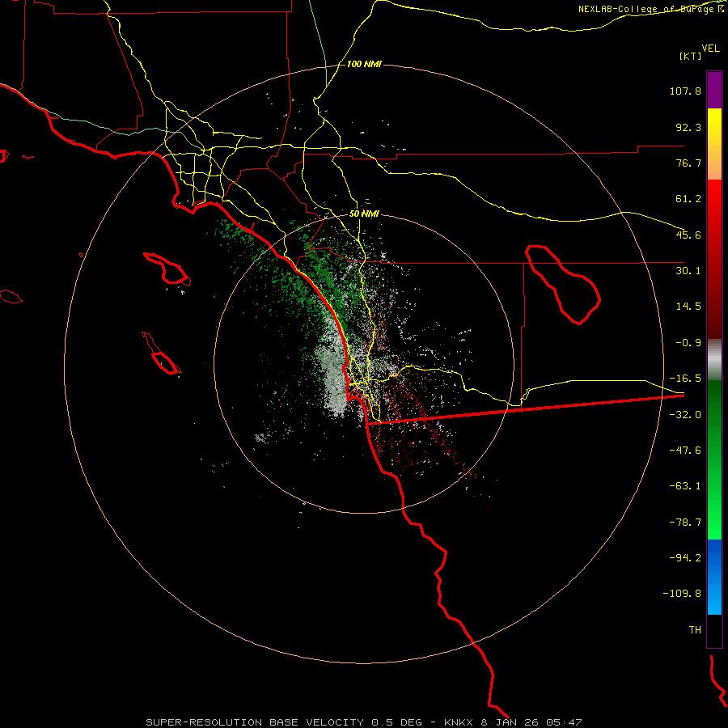Click the blue segment of color bar
Image resolution: width=728 pixels, height=728 pixels.
[714, 577]
